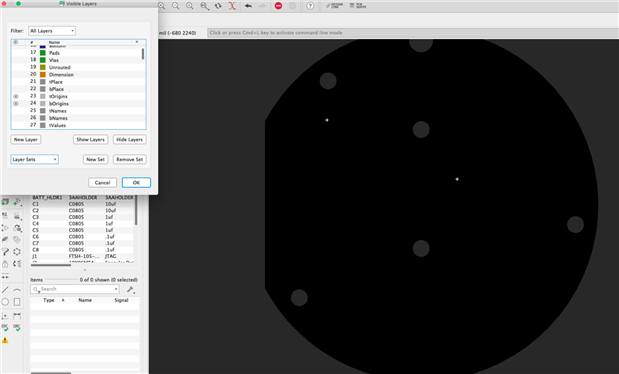
Task: Confirm the dialog with OK button
Action: [x=136, y=182]
